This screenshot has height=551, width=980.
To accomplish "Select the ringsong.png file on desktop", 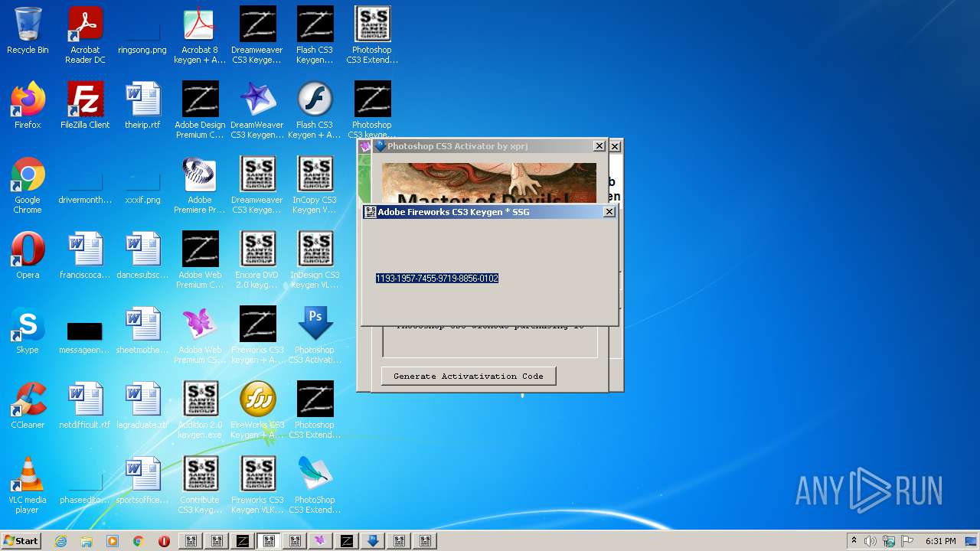I will pyautogui.click(x=142, y=36).
